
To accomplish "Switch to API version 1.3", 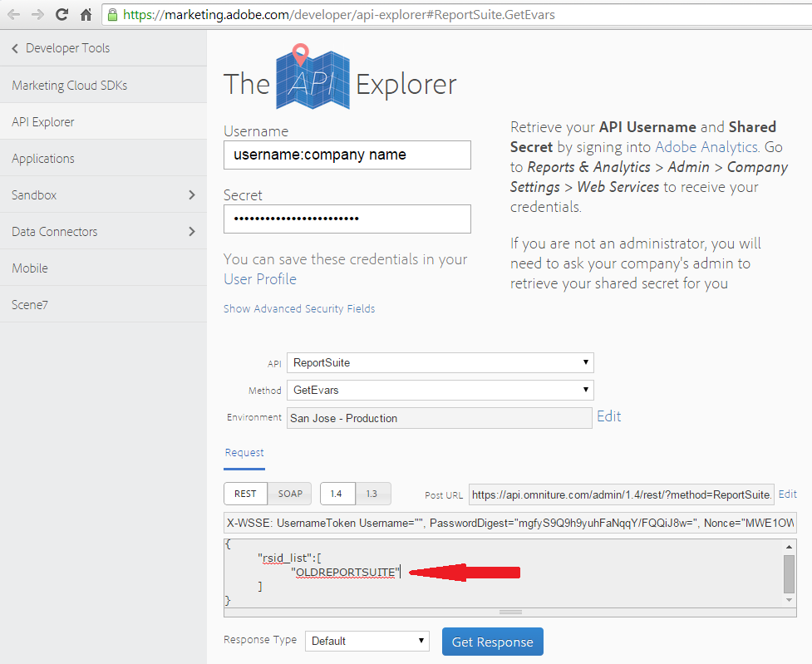I will tap(373, 494).
